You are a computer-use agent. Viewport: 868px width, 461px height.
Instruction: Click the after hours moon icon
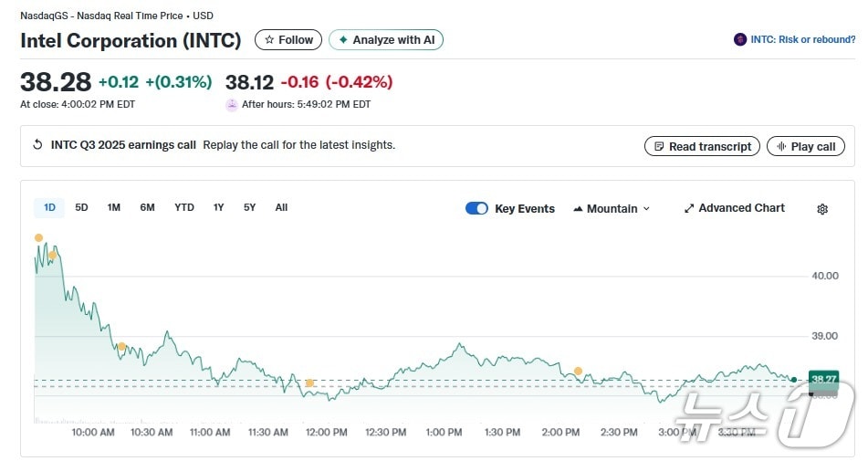pos(232,105)
